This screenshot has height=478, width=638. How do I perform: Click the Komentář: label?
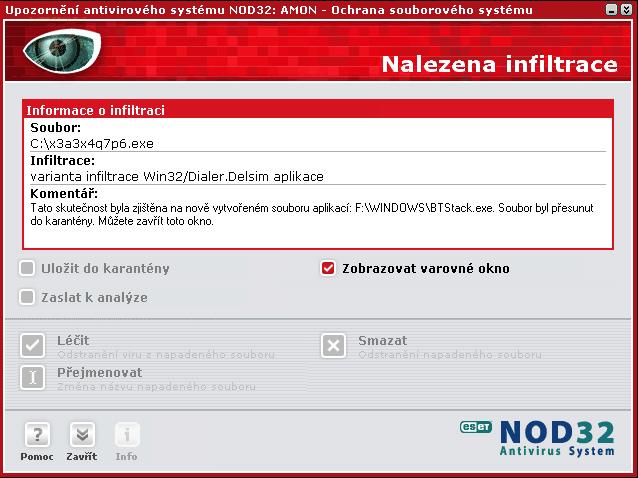point(64,193)
